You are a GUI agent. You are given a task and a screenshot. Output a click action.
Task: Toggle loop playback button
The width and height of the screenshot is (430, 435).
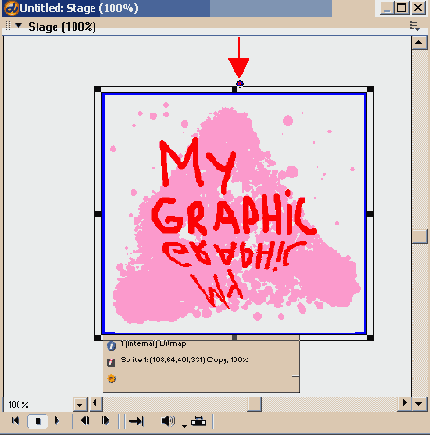[x=136, y=421]
